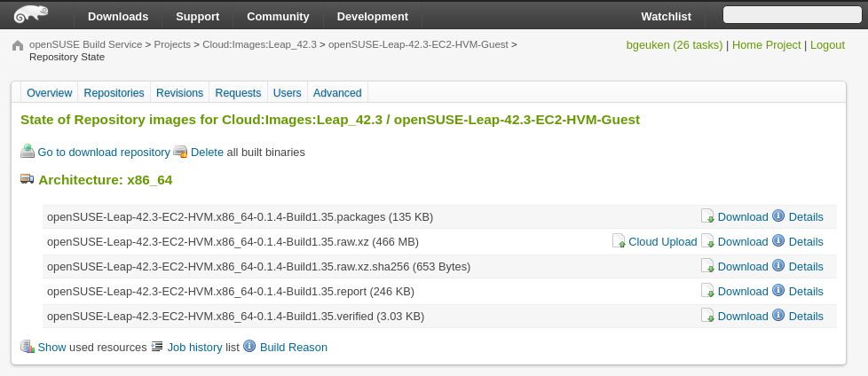Open Details for the verified file
Screen dimensions: 868x376
coord(805,316)
